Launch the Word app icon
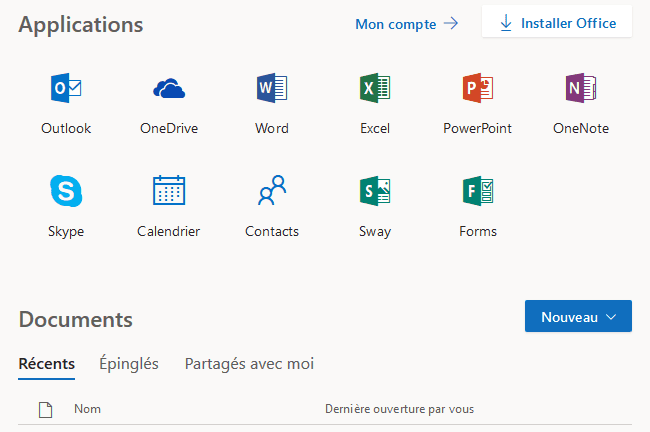 point(272,88)
